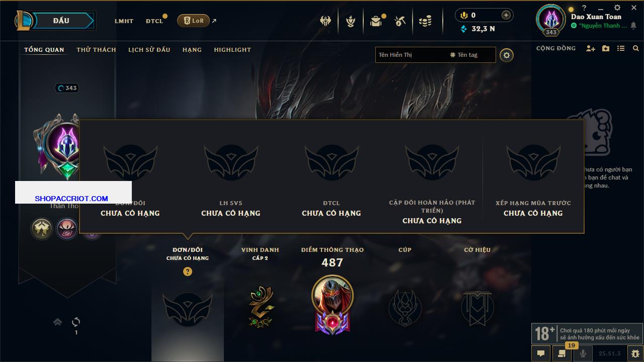Click the Zed mastery champion thumbnail
The width and height of the screenshot is (644, 362).
click(332, 296)
